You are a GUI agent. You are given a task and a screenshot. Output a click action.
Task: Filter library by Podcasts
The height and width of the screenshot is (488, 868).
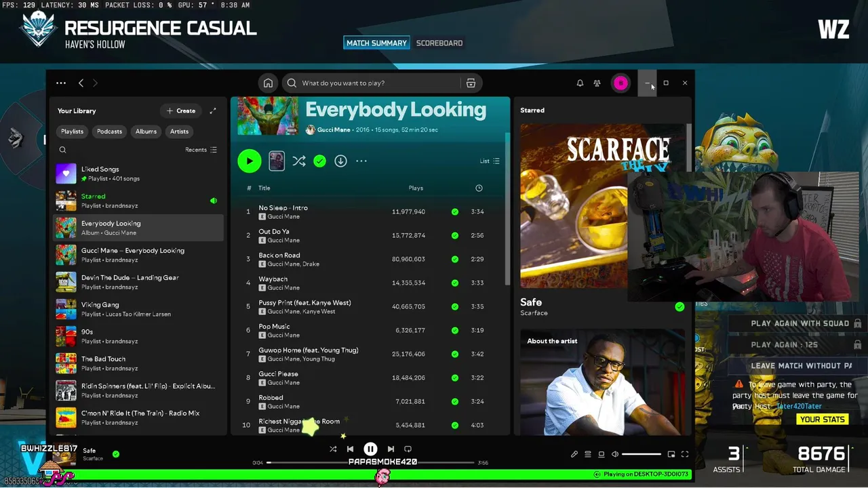[109, 131]
